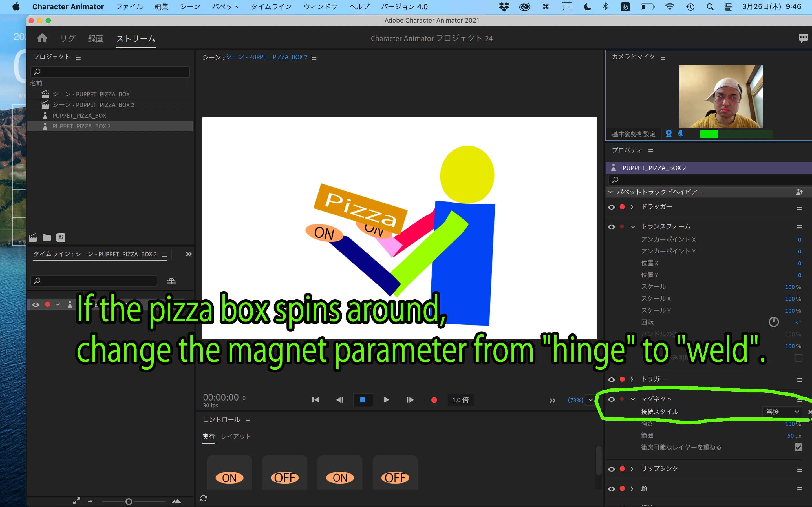Toggle 衝突可能なレイヤーを重ねる checkbox
The height and width of the screenshot is (507, 812).
[798, 447]
